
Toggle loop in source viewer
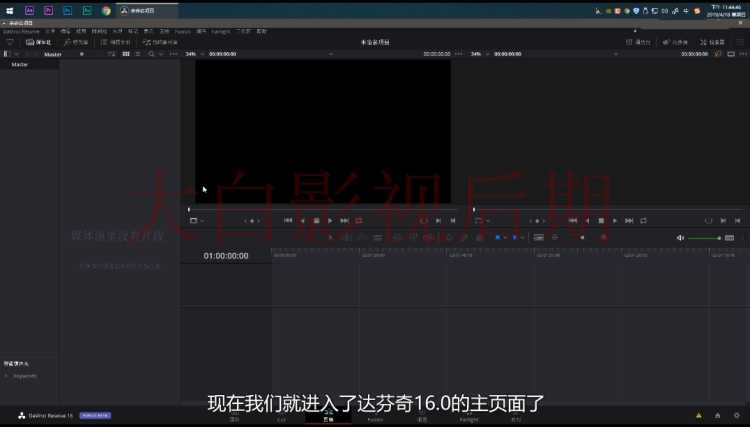(359, 221)
